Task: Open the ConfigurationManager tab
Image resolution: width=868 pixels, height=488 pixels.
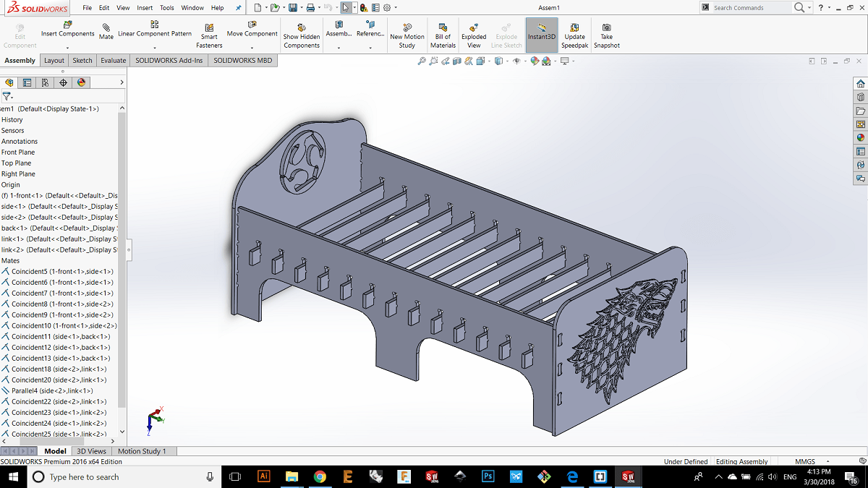Action: (x=45, y=82)
